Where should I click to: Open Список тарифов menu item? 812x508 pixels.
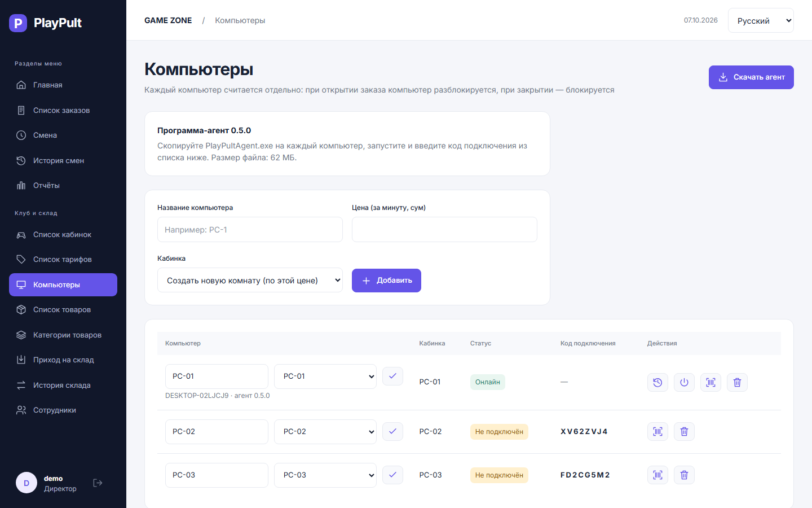pyautogui.click(x=63, y=260)
